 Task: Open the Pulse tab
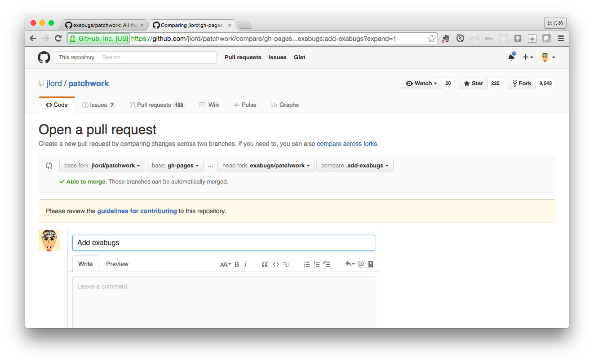(245, 105)
